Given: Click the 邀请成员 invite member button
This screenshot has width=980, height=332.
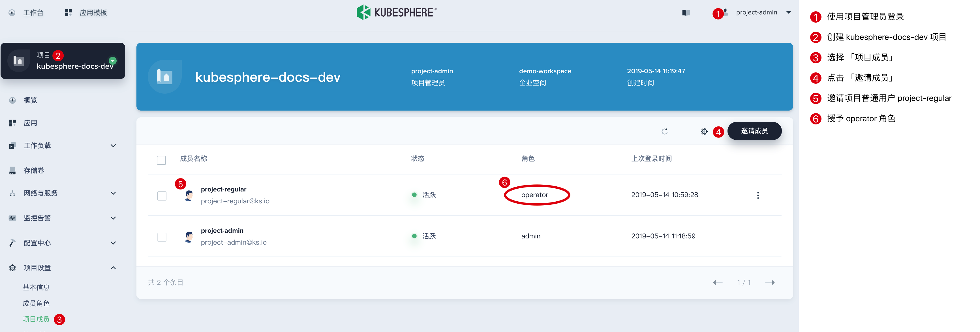Looking at the screenshot, I should tap(754, 131).
